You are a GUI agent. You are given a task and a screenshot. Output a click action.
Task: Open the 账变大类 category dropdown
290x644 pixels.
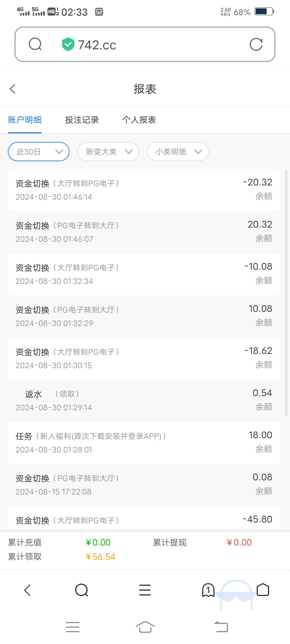[108, 152]
